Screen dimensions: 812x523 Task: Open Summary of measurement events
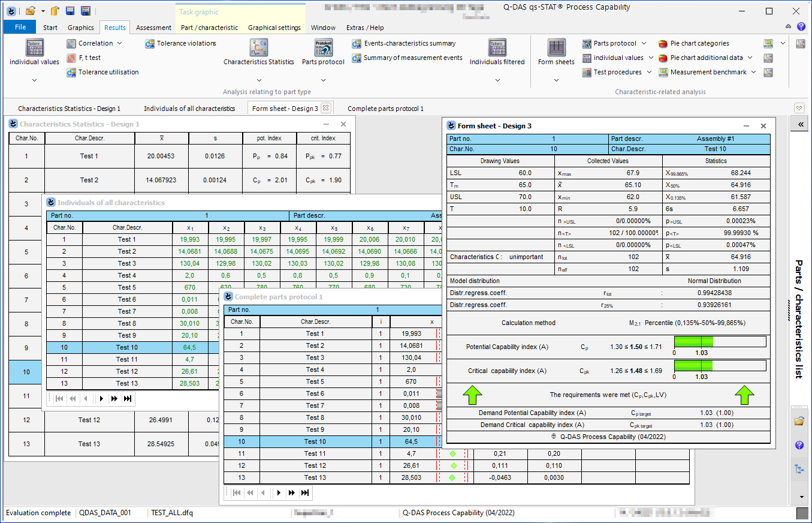point(407,58)
